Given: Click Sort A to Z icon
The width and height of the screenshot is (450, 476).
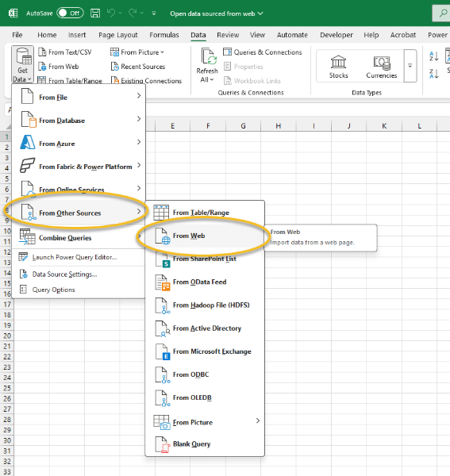Looking at the screenshot, I should coord(433,56).
